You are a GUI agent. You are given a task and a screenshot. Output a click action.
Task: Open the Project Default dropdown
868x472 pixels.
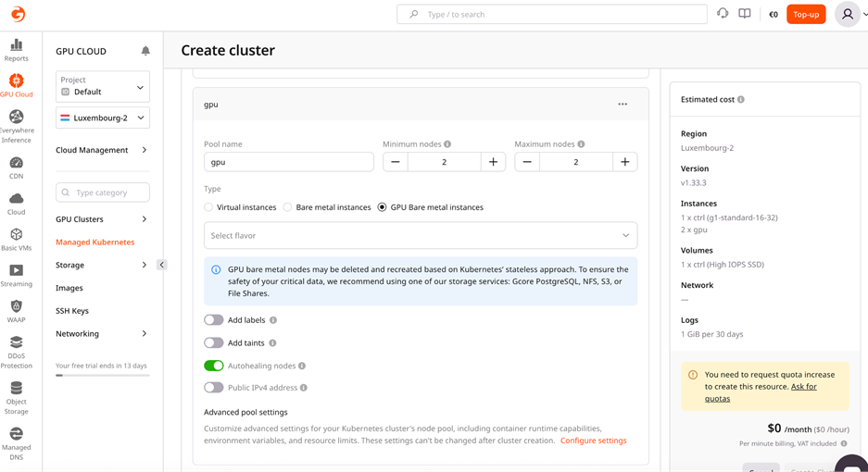pos(103,86)
